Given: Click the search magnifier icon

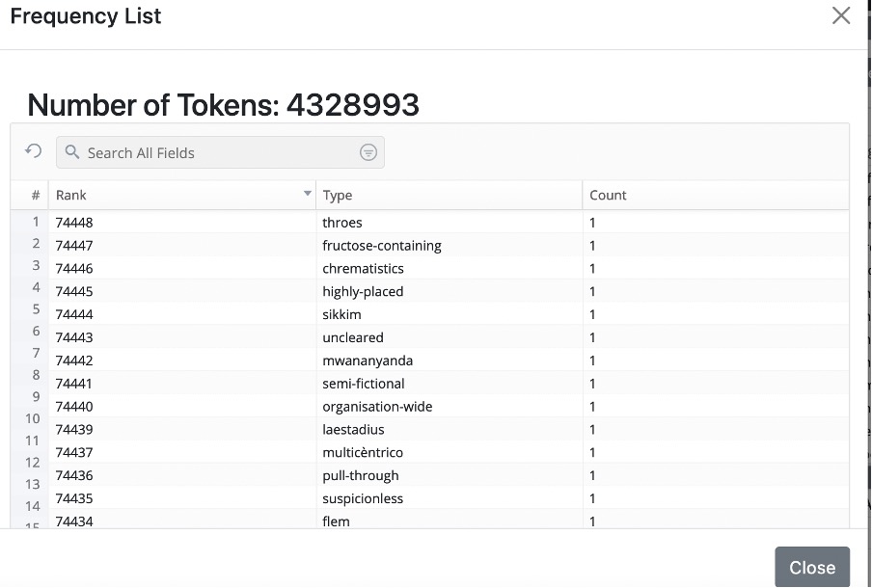Looking at the screenshot, I should point(72,152).
